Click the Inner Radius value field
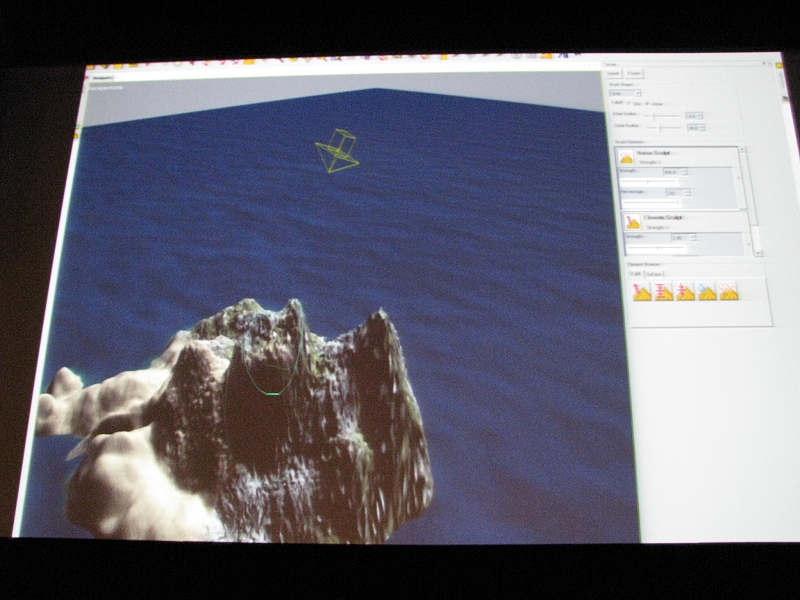Viewport: 800px width, 600px height. [x=693, y=116]
